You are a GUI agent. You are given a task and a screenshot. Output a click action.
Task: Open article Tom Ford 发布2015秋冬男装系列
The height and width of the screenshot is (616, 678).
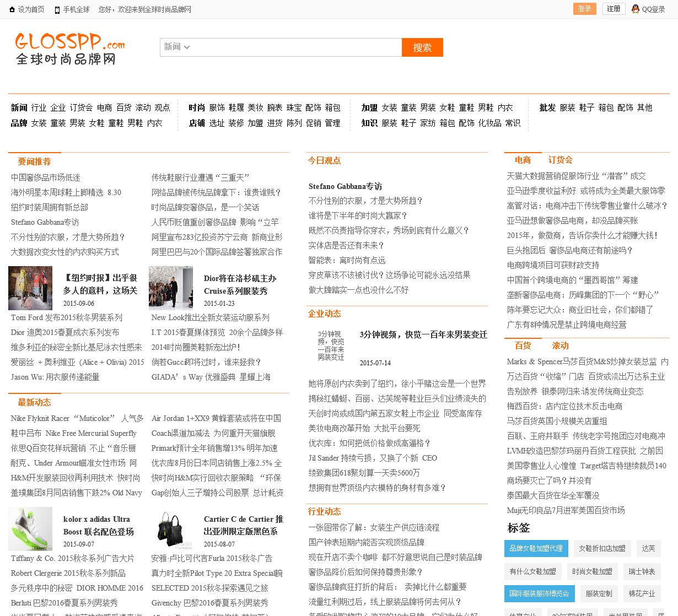tap(67, 317)
